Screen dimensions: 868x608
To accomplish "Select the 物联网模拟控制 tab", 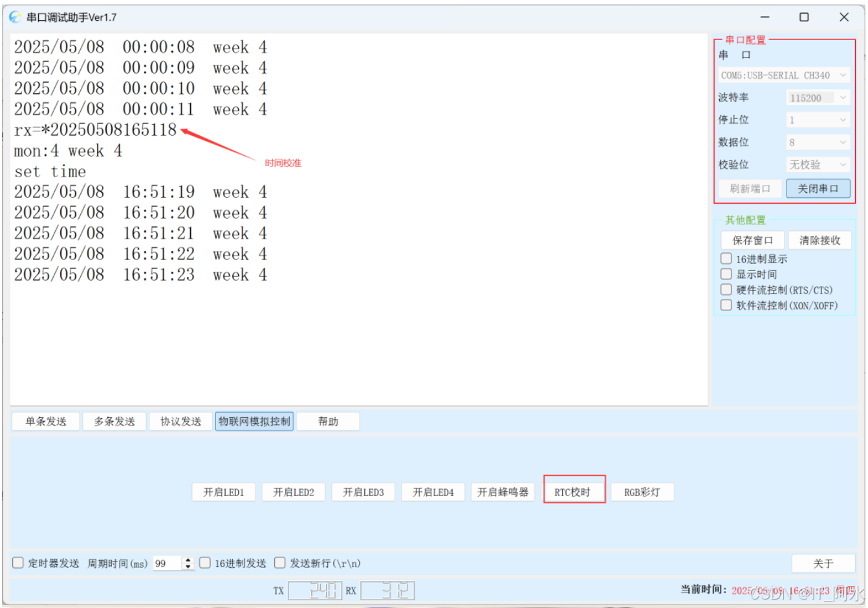I will click(254, 422).
